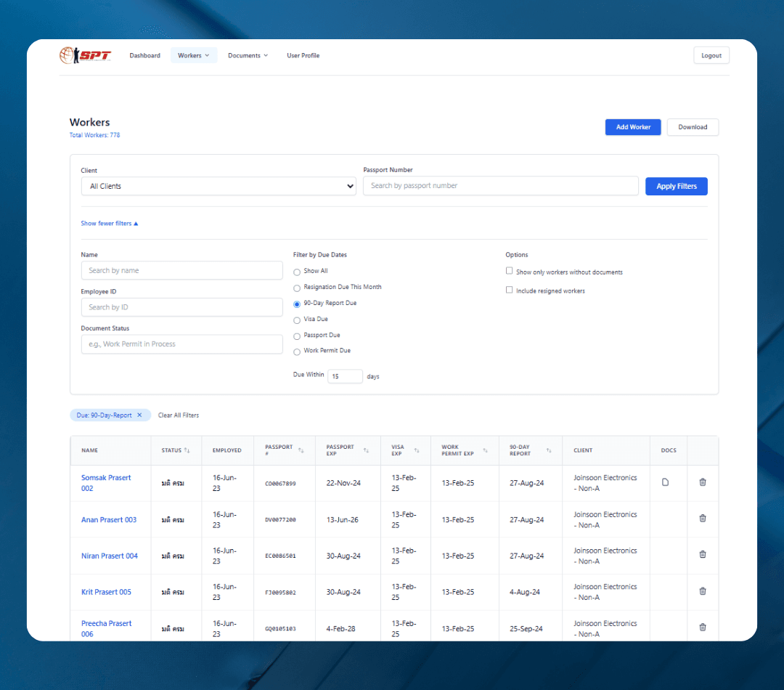This screenshot has width=784, height=690.
Task: Delete the Somsak Prasert 002 row
Action: click(x=703, y=482)
